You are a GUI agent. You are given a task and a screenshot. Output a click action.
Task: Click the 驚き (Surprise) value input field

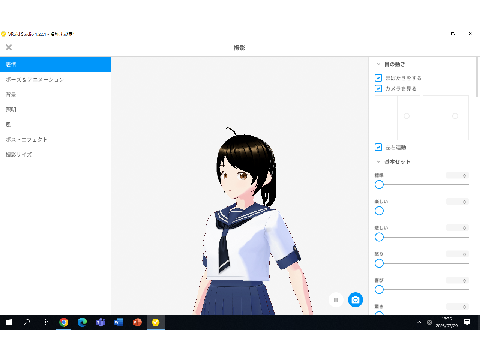pyautogui.click(x=457, y=306)
